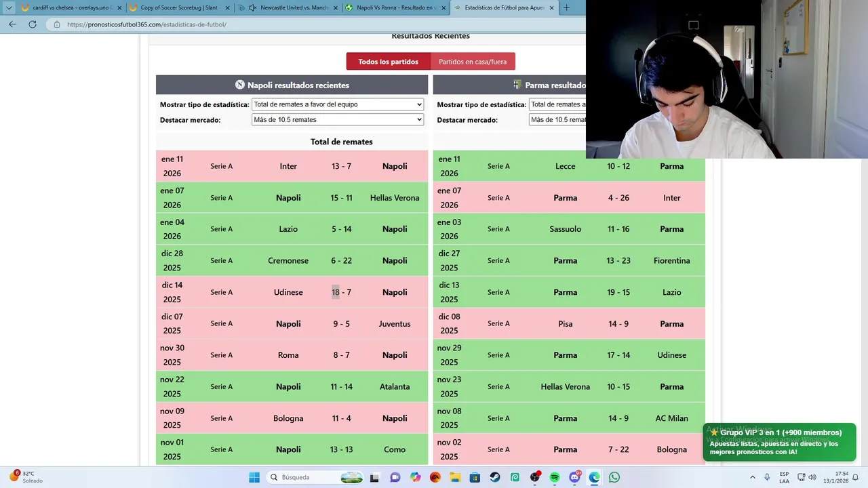Click score '13 - 7' Inter vs Napoli
Image resolution: width=868 pixels, height=488 pixels.
[341, 166]
